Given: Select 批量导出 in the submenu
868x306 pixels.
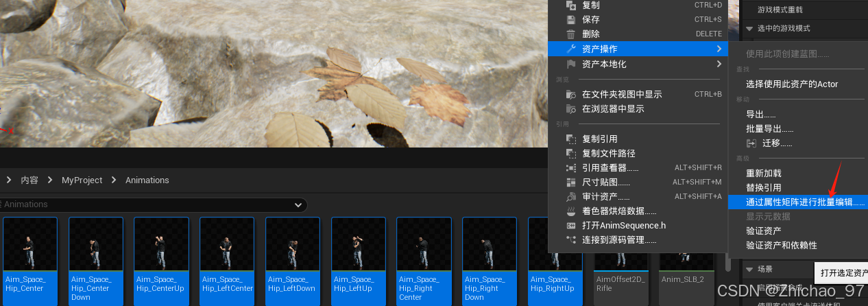Looking at the screenshot, I should [769, 129].
